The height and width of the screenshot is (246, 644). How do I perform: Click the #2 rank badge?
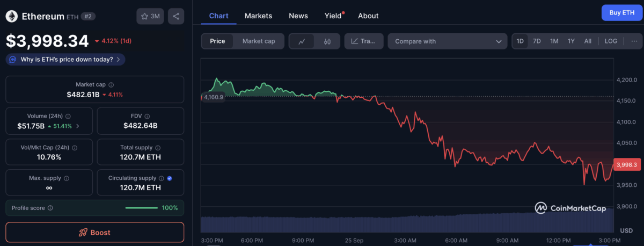(x=88, y=17)
